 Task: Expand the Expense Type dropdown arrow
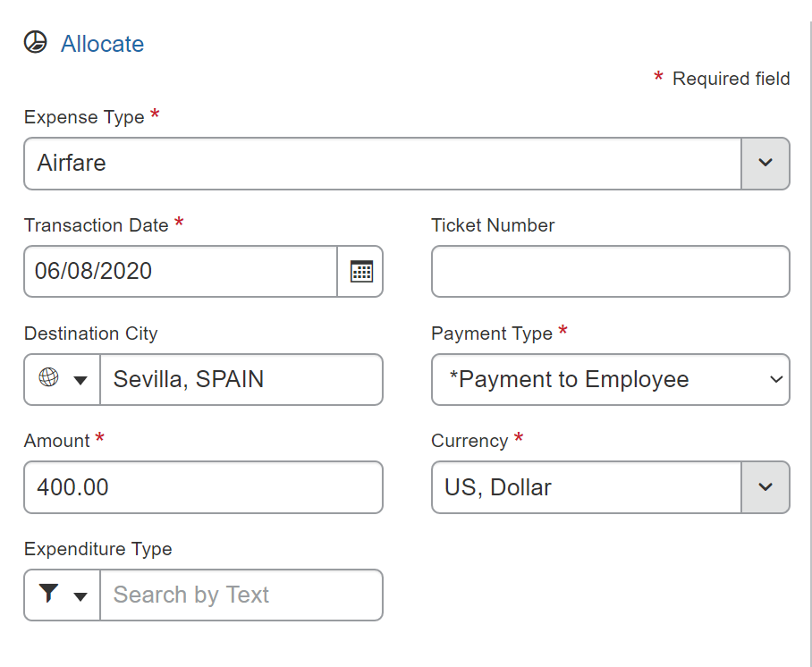point(765,164)
